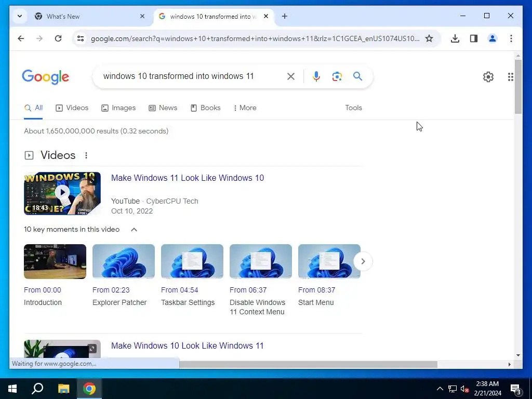
Task: Open Make Windows 11 Look Like Windows 10
Action: (187, 178)
